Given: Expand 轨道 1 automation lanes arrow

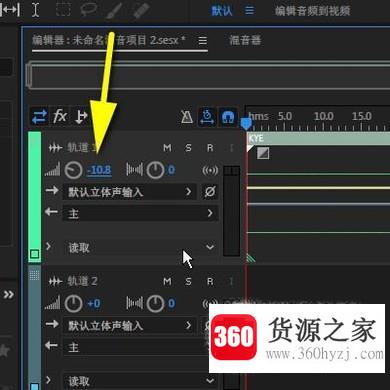Looking at the screenshot, I should coord(49,246).
